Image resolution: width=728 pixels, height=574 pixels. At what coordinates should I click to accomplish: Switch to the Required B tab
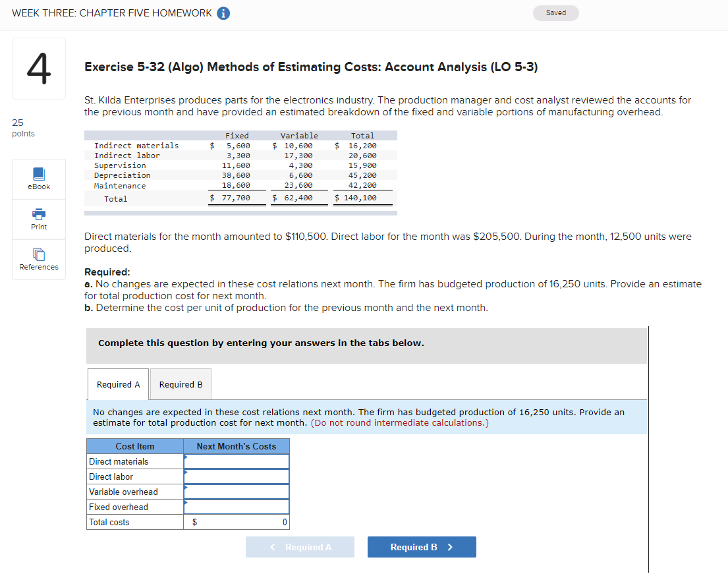pyautogui.click(x=180, y=384)
